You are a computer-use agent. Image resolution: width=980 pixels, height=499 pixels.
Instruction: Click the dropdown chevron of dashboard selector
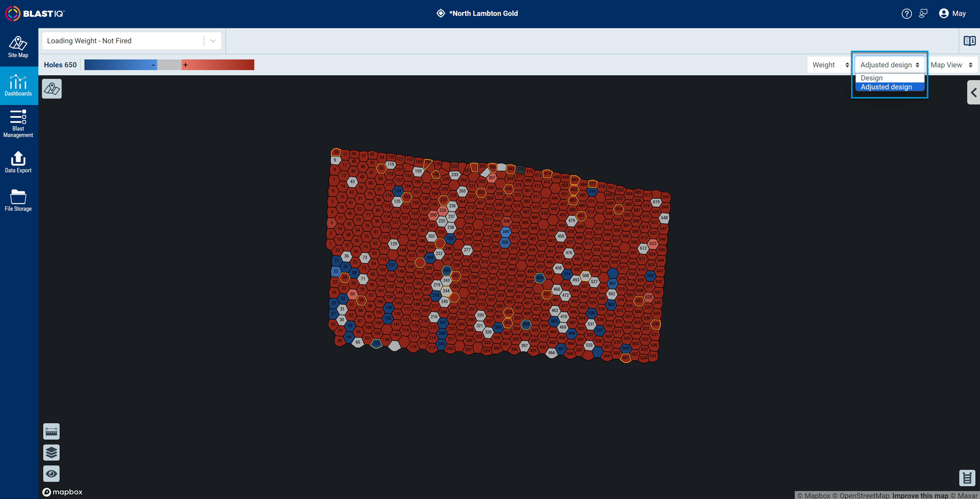213,41
